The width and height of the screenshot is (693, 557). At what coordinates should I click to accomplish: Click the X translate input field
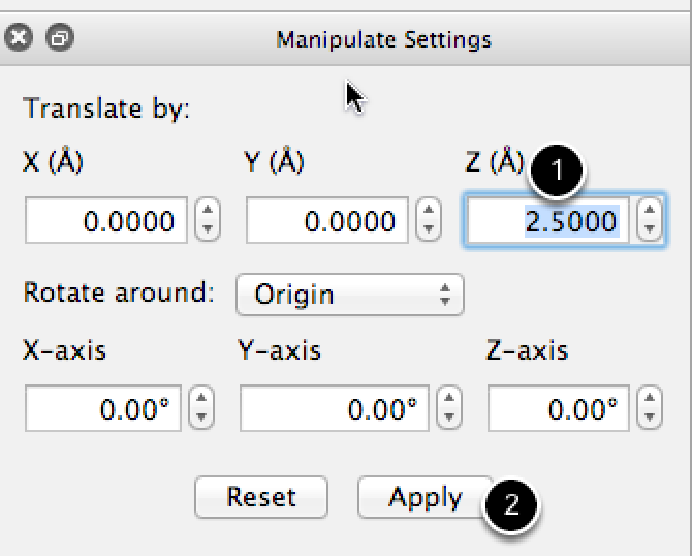[x=105, y=220]
